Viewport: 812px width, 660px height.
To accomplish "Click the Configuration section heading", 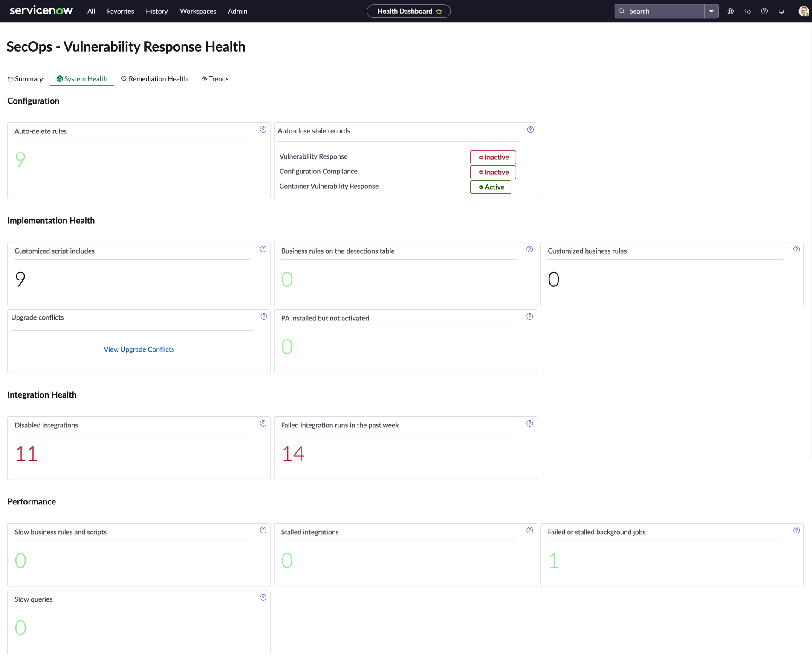I will (33, 101).
